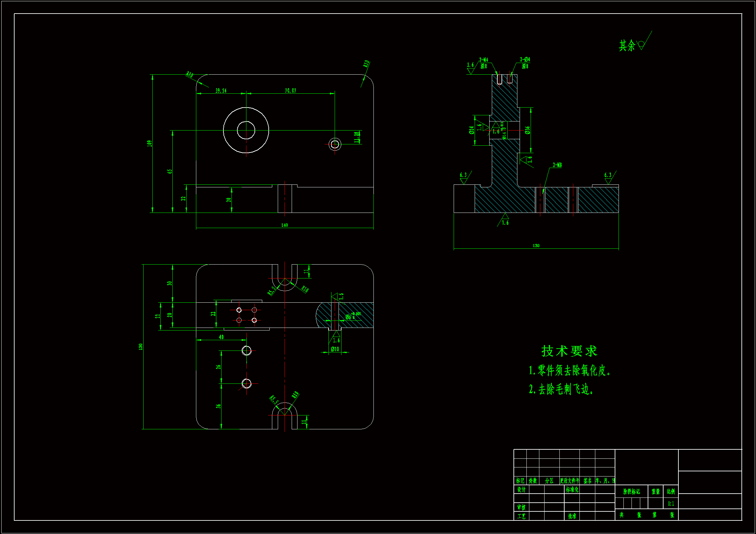
Task: Click the 去除毛刺飞边 requirement text
Action: 561,389
